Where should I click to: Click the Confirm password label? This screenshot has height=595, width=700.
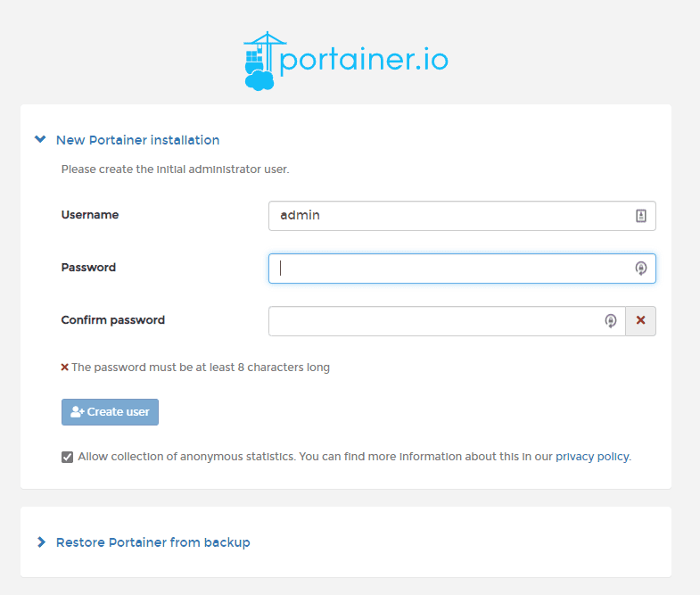(x=113, y=320)
